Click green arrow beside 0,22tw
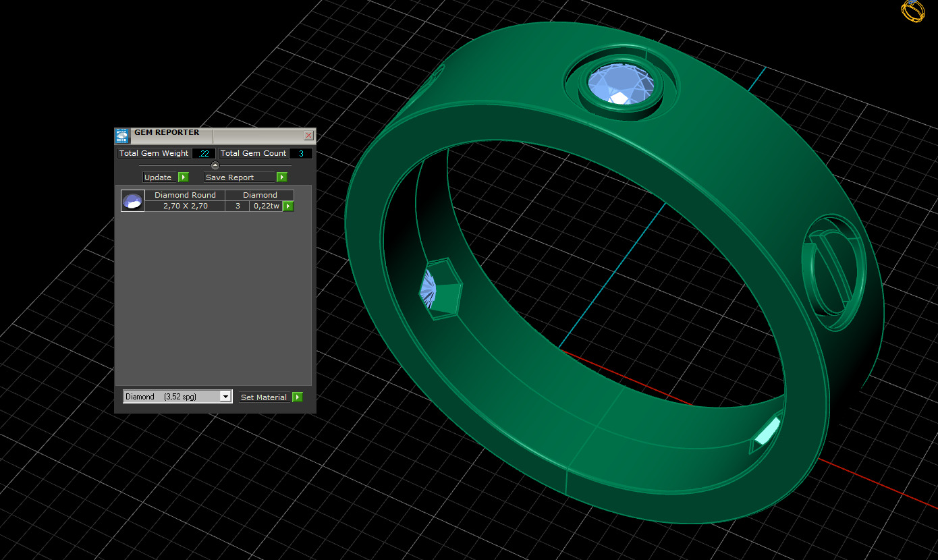938x560 pixels. (x=288, y=206)
